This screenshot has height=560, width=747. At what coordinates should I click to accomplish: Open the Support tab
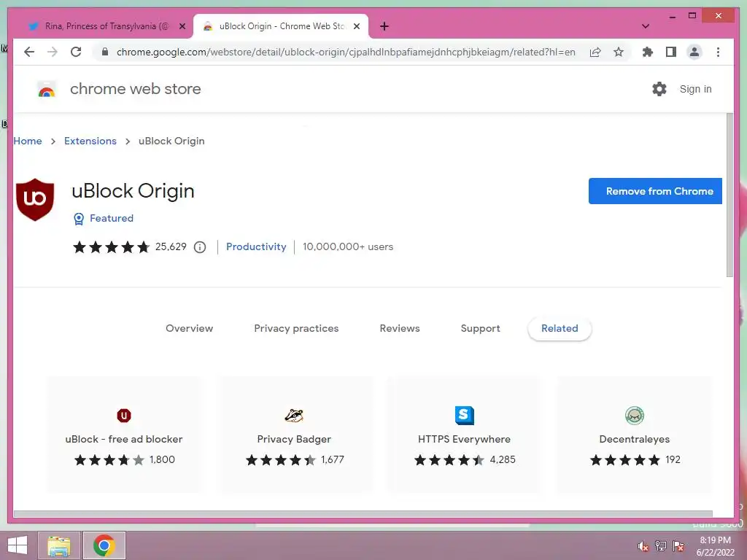480,328
